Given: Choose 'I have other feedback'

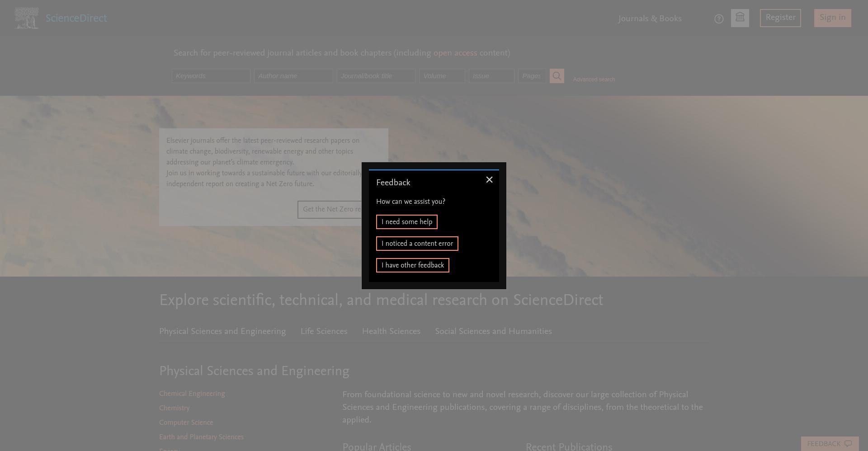Looking at the screenshot, I should (x=413, y=265).
